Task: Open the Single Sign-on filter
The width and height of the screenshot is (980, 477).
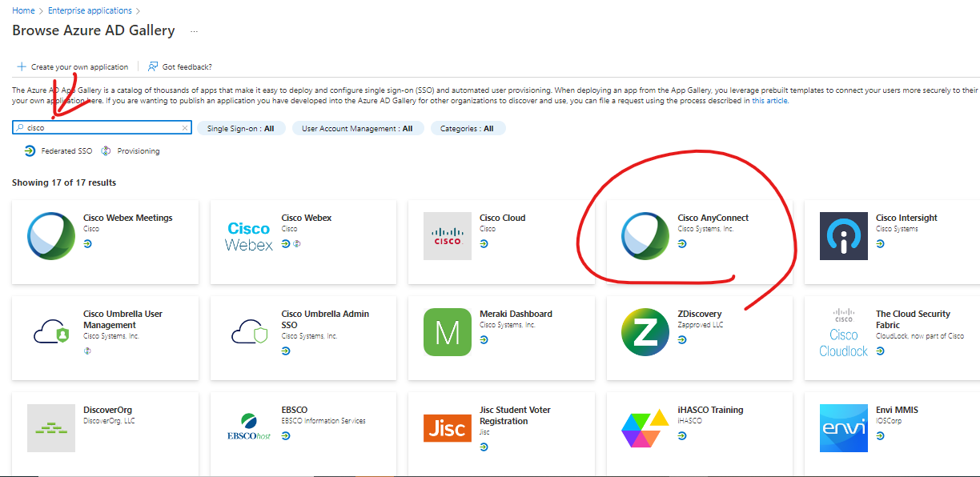Action: click(x=241, y=128)
